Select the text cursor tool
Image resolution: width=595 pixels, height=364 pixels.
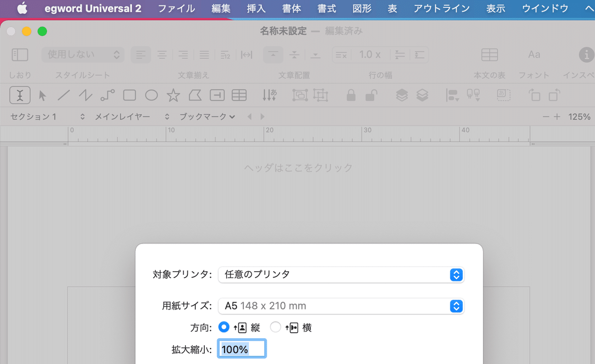(x=20, y=95)
